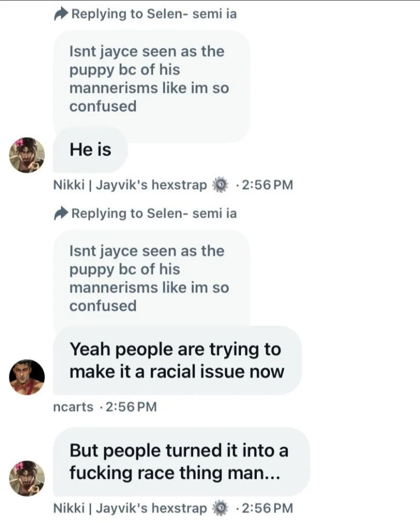The image size is (420, 523).
Task: Open the "ncarts" username link
Action: click(x=73, y=407)
